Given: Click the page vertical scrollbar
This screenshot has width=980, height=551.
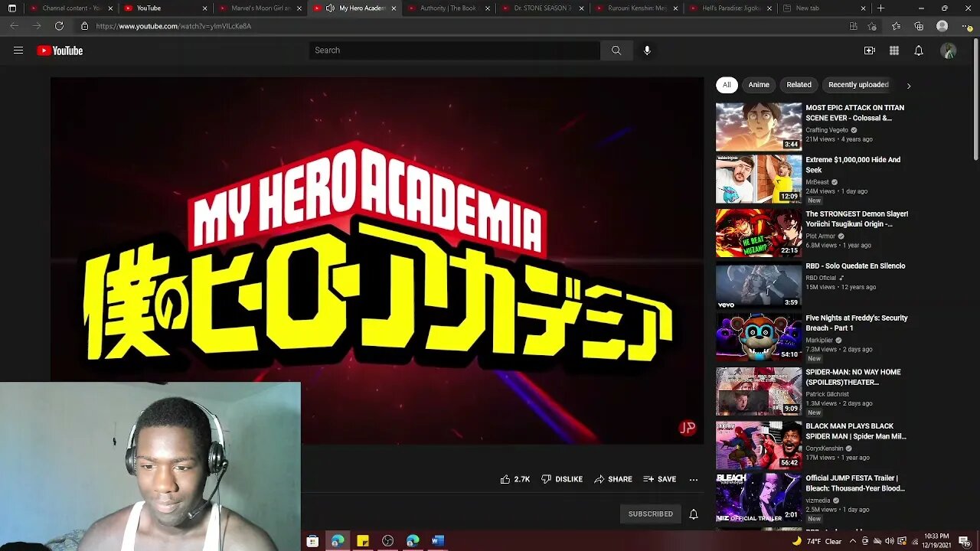Looking at the screenshot, I should [975, 99].
